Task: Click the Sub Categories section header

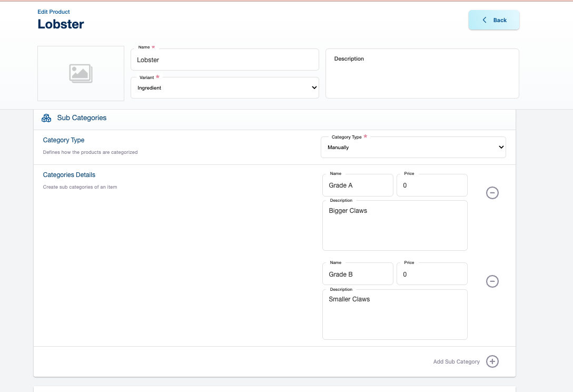Action: pyautogui.click(x=82, y=118)
